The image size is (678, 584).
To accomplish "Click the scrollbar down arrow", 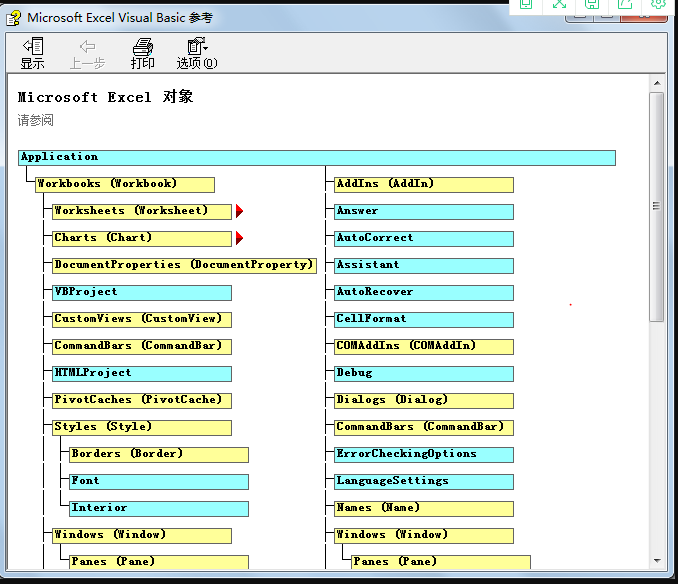I will click(x=657, y=561).
